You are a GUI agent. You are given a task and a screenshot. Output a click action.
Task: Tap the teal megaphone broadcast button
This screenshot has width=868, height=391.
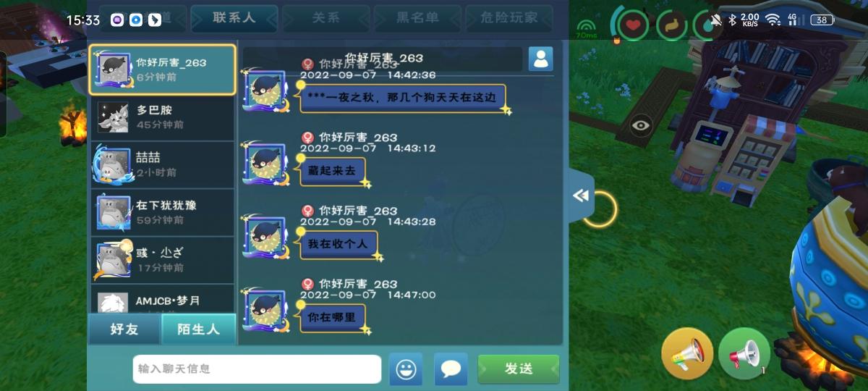click(x=744, y=353)
